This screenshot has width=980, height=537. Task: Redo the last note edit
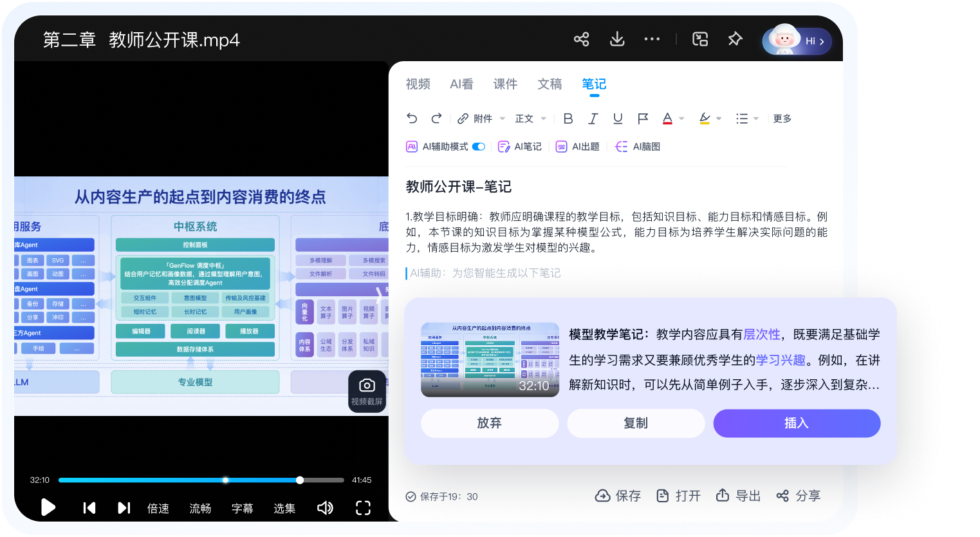(x=436, y=118)
